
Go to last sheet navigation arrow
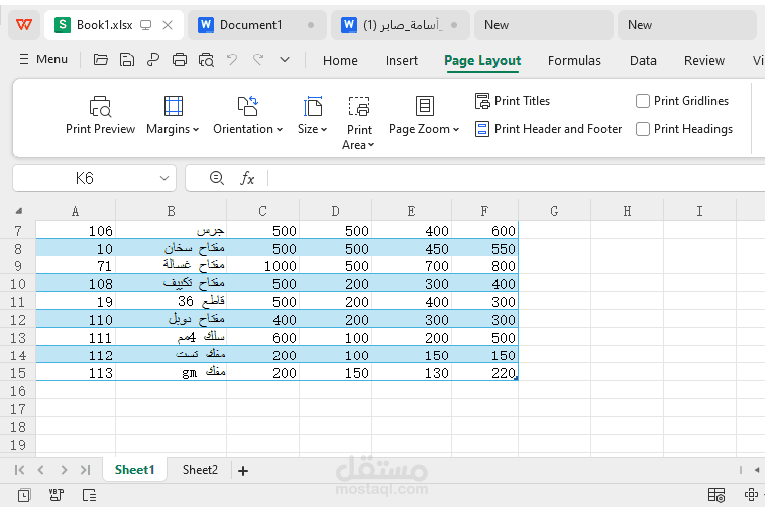pyautogui.click(x=85, y=470)
